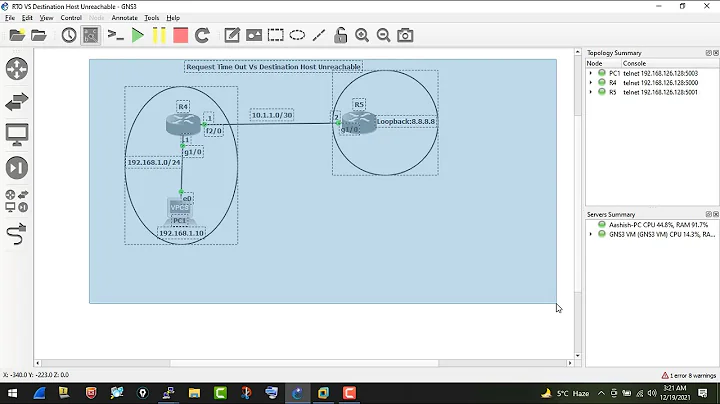This screenshot has height=404, width=720.
Task: Reload all nodes icon
Action: (202, 35)
